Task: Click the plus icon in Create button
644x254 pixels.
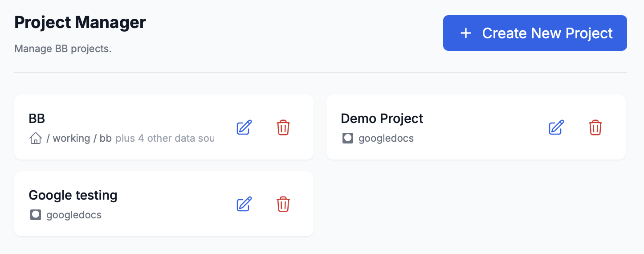Action: (465, 33)
